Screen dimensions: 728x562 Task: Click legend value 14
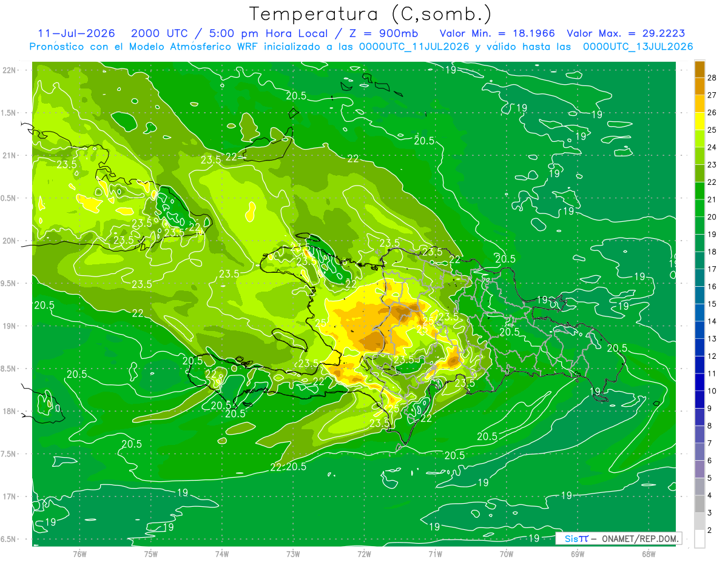coord(712,321)
